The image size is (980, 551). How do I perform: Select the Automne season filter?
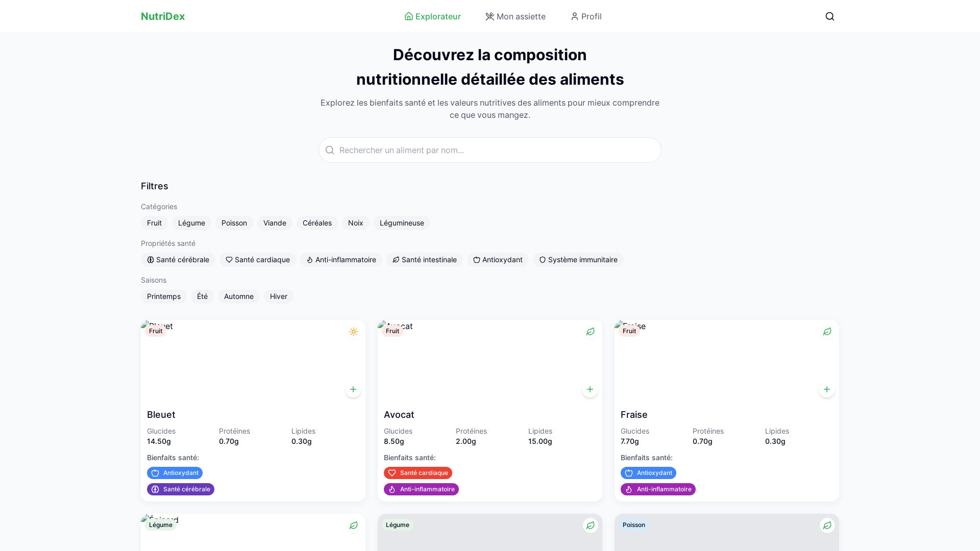click(239, 296)
